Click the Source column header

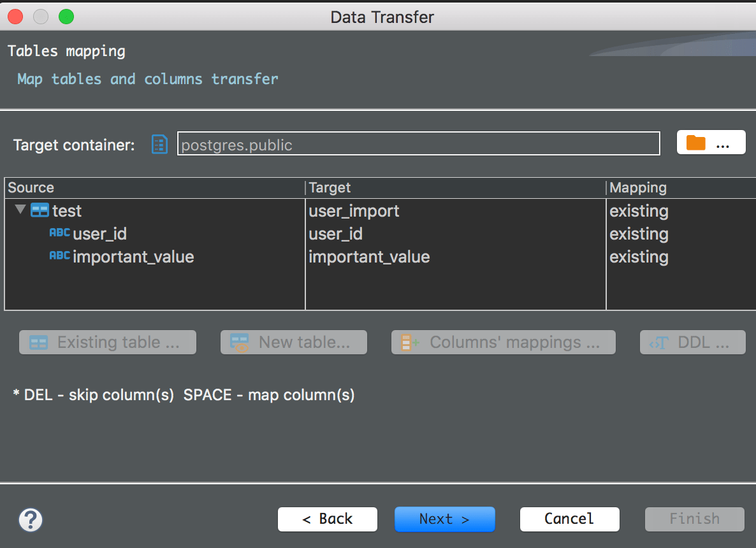click(155, 188)
